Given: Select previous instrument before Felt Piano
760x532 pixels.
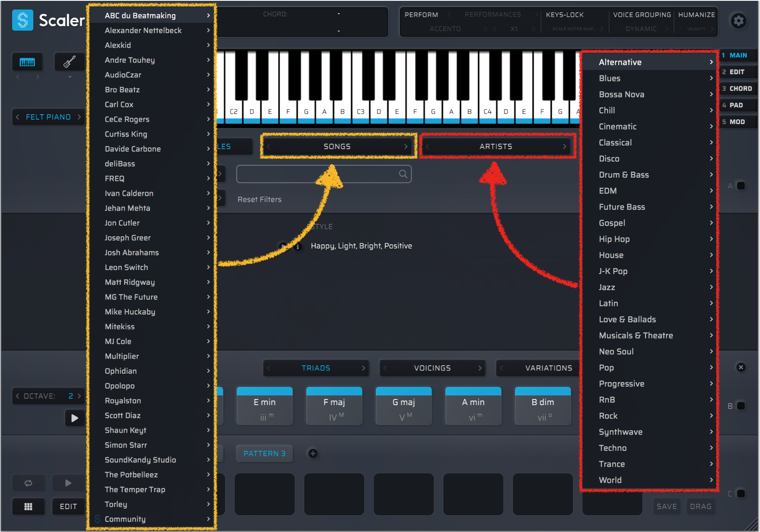Looking at the screenshot, I should (x=18, y=117).
